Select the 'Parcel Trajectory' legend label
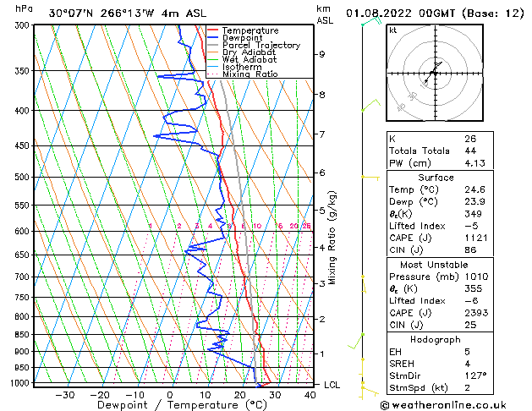This screenshot has height=411, width=532. tap(261, 45)
